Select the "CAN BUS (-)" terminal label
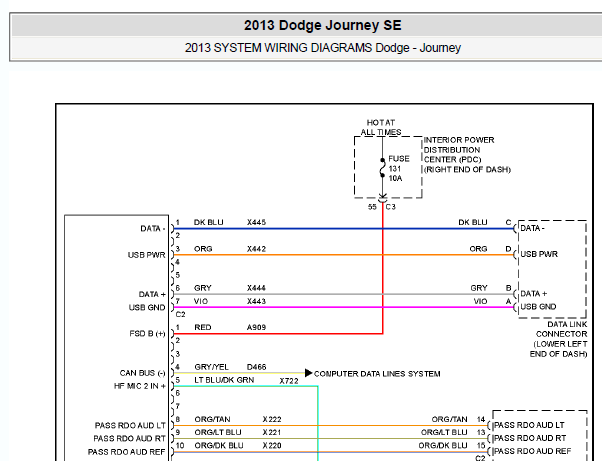The width and height of the screenshot is (602, 461). coord(142,373)
